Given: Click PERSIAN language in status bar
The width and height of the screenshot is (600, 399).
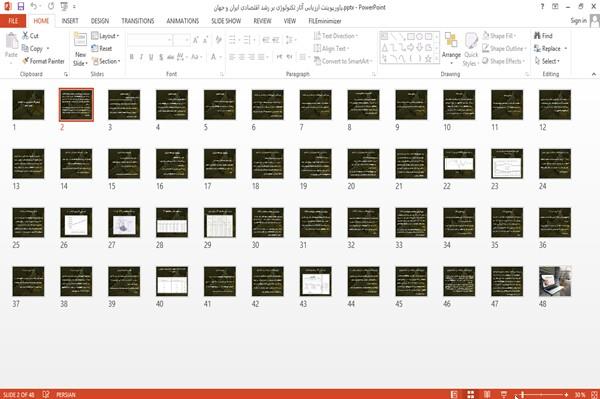Looking at the screenshot, I should tap(66, 394).
